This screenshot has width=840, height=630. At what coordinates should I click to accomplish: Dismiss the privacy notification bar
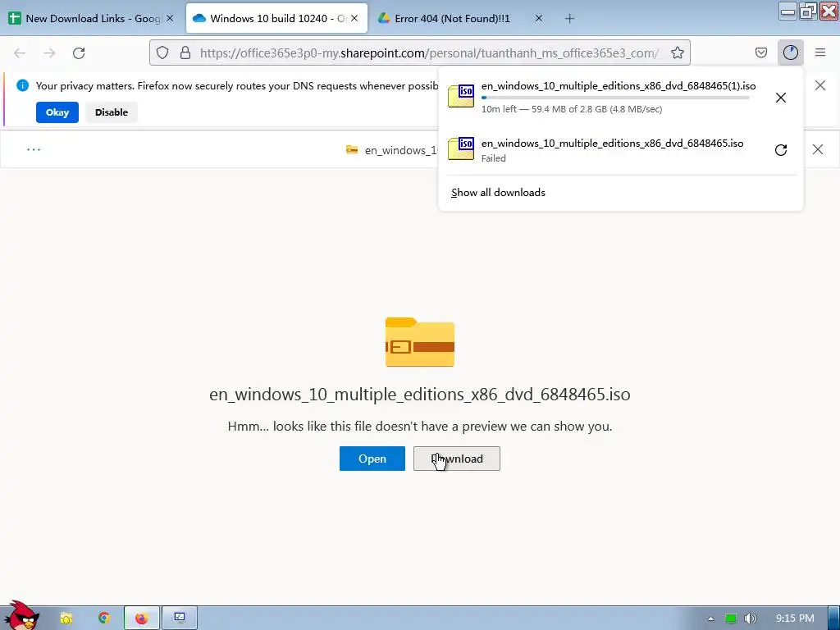[x=819, y=85]
